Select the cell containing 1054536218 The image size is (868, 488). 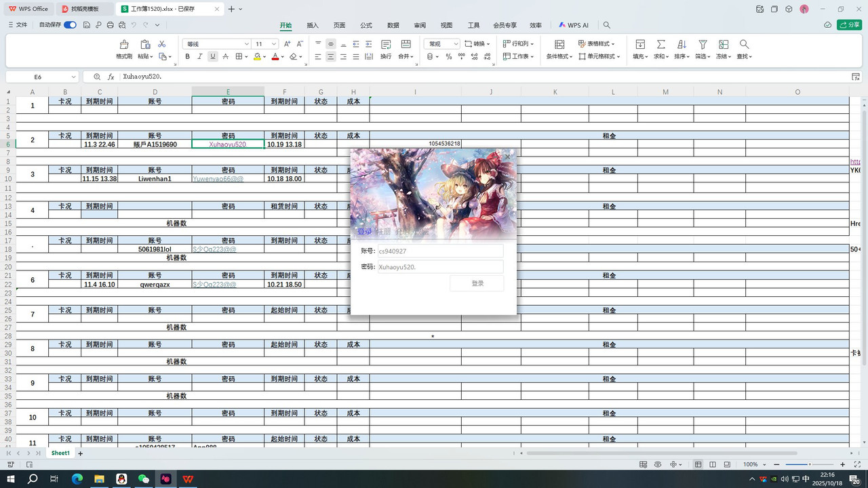pos(416,144)
